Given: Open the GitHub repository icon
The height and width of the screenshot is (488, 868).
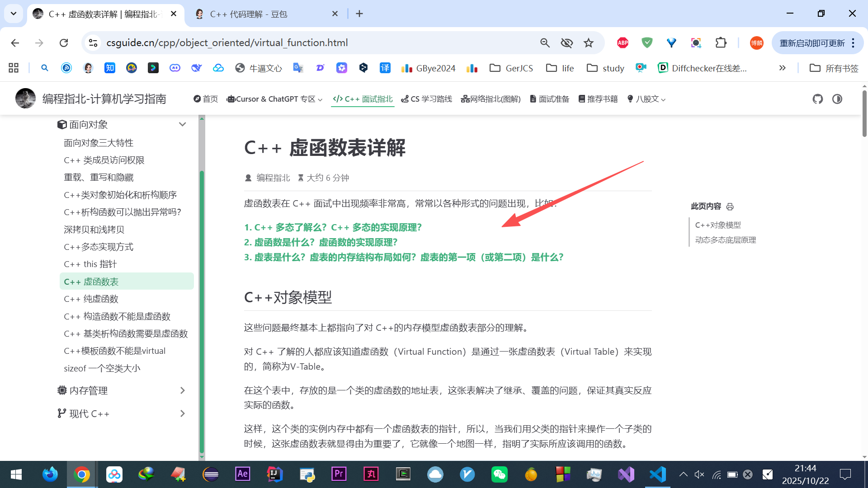Looking at the screenshot, I should point(817,99).
